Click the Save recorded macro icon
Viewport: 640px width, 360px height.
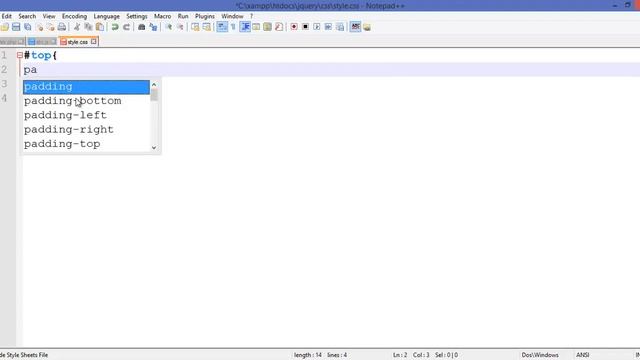[340, 27]
